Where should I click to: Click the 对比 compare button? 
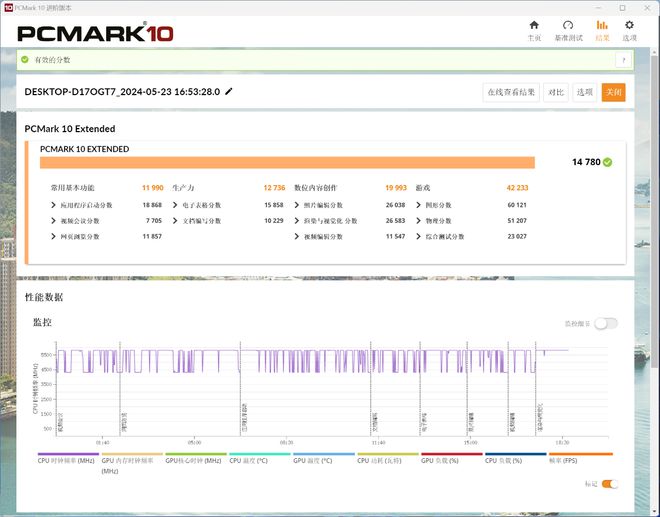click(x=556, y=92)
